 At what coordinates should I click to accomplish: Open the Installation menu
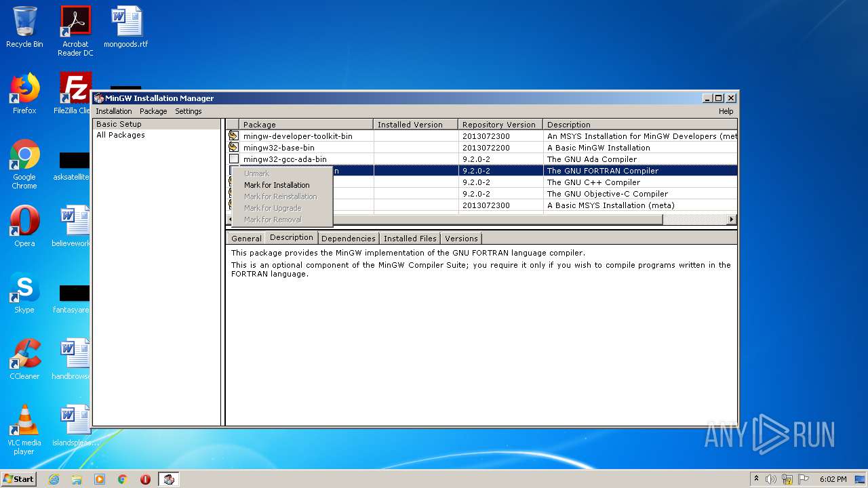[x=114, y=111]
